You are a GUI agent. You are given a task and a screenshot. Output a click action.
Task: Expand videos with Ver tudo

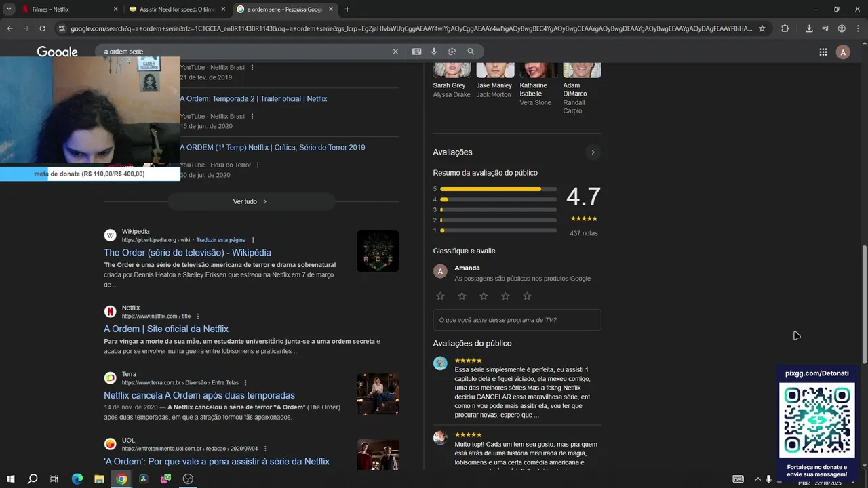(x=251, y=201)
